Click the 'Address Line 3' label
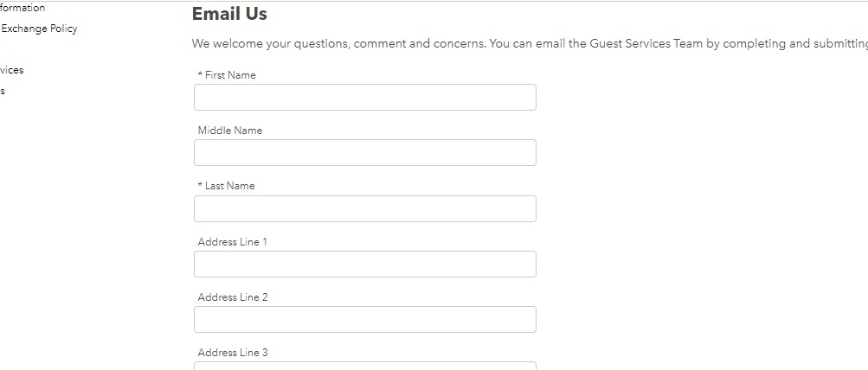This screenshot has height=370, width=868. [233, 353]
